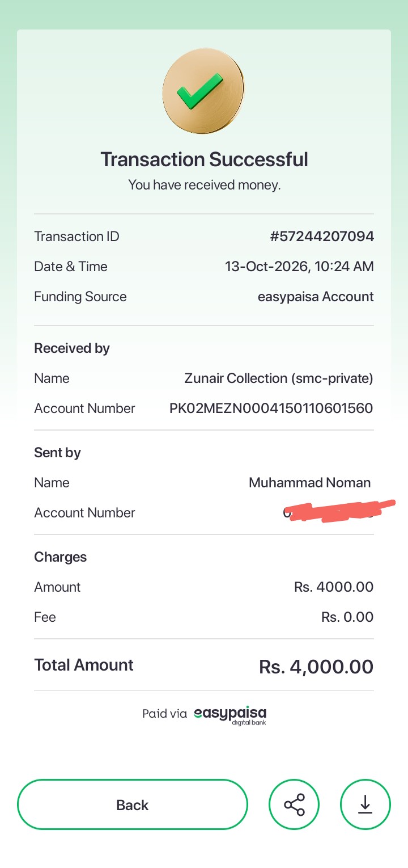
Task: Select receiver name Zunair Collection (smc-private)
Action: point(279,378)
